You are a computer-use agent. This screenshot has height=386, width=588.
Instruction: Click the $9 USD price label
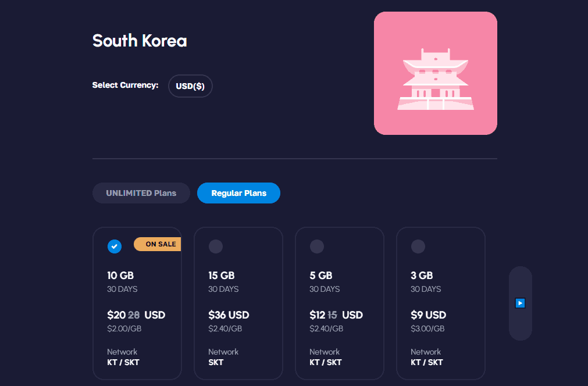click(x=428, y=315)
